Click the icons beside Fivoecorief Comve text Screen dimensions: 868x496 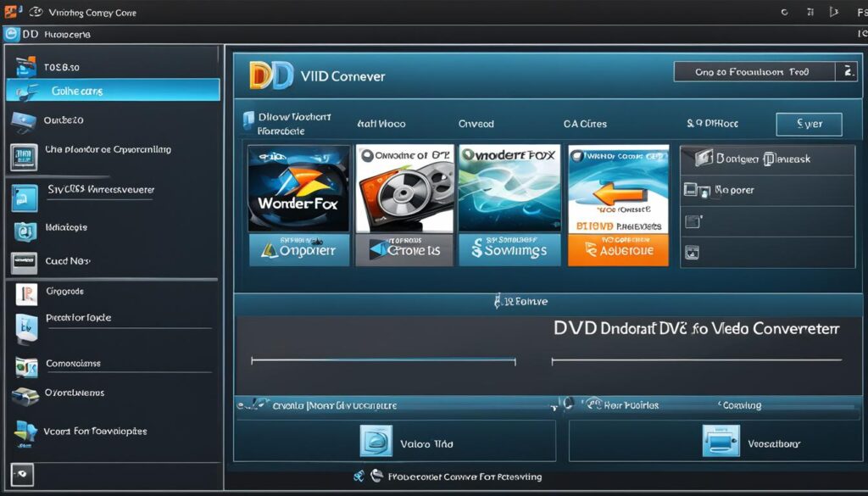point(368,476)
